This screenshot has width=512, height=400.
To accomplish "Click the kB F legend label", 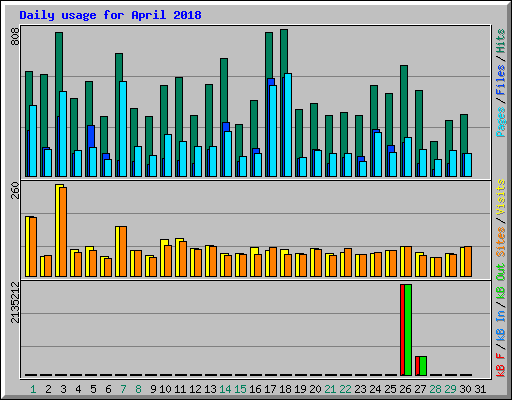I will point(501,364).
